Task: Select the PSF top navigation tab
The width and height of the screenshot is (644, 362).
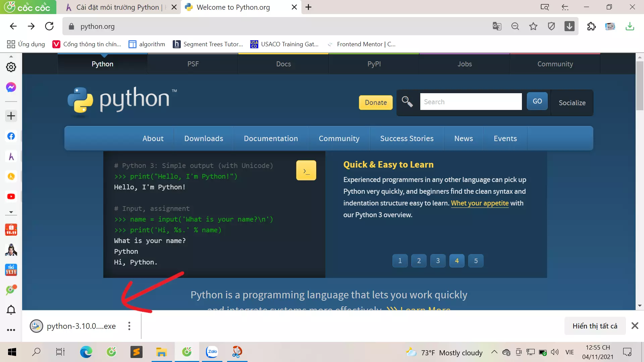Action: [193, 64]
